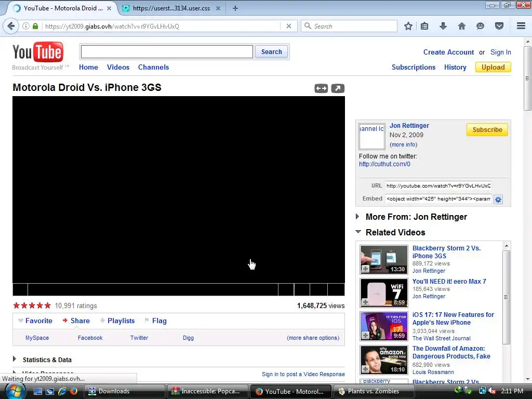Bookmark this page with the star icon
The width and height of the screenshot is (532, 399).
408,26
